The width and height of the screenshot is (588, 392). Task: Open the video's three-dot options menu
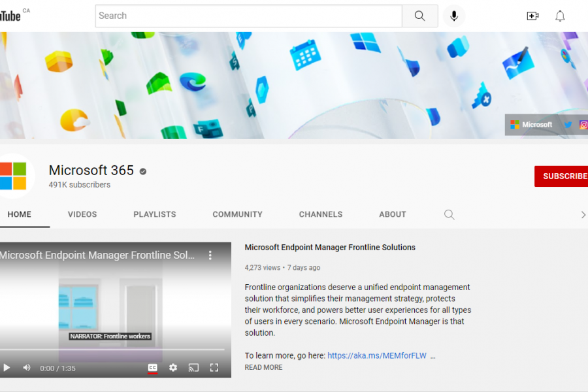click(210, 255)
